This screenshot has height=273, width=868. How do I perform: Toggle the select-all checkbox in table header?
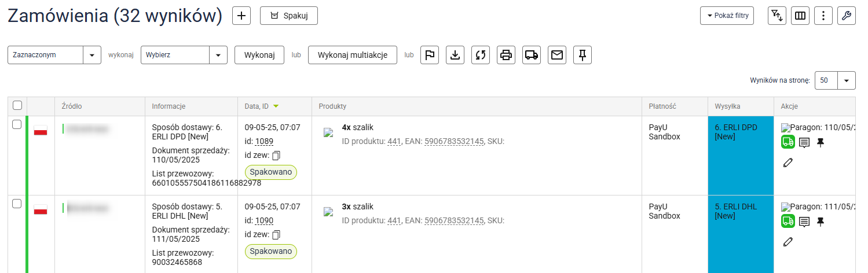point(17,106)
